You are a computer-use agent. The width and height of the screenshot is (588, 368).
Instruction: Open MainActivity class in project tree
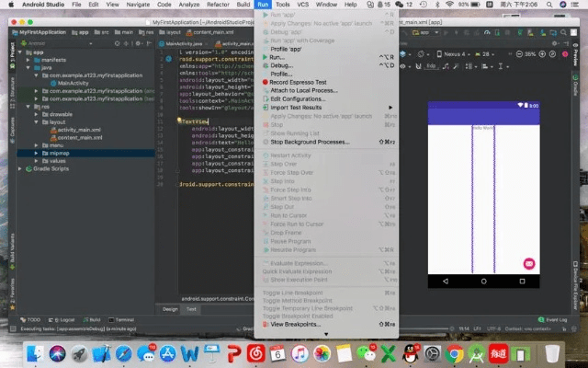[x=77, y=83]
